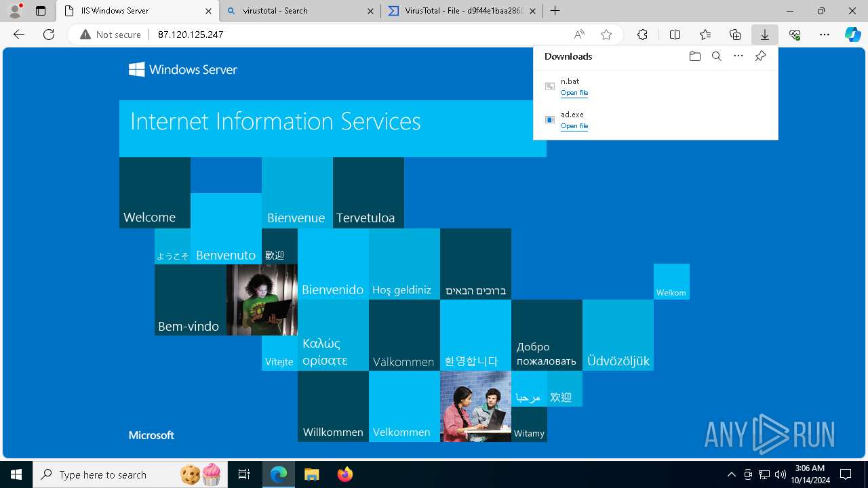Click the Üdvözöljük tile
The height and width of the screenshot is (488, 868).
pos(618,335)
